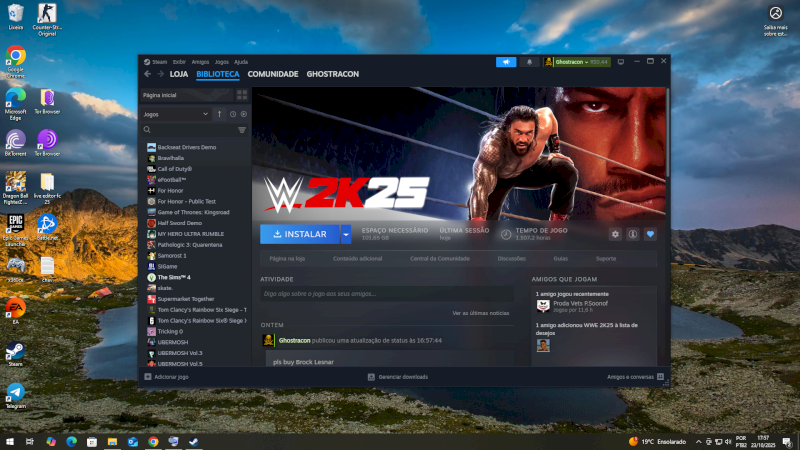Open Suporte link
This screenshot has width=800, height=450.
[606, 259]
